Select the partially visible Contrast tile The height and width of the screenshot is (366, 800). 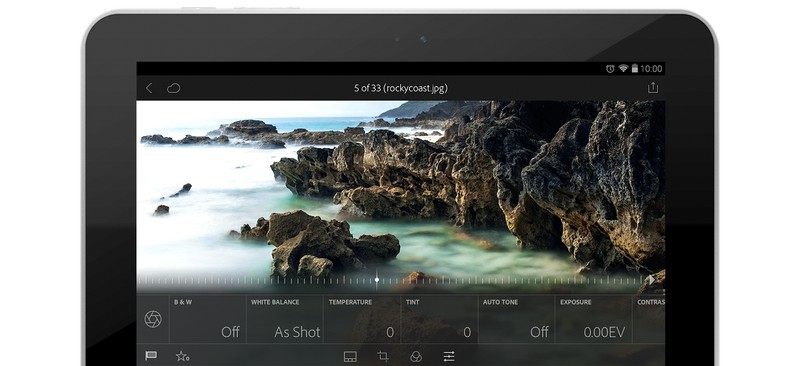tap(649, 320)
